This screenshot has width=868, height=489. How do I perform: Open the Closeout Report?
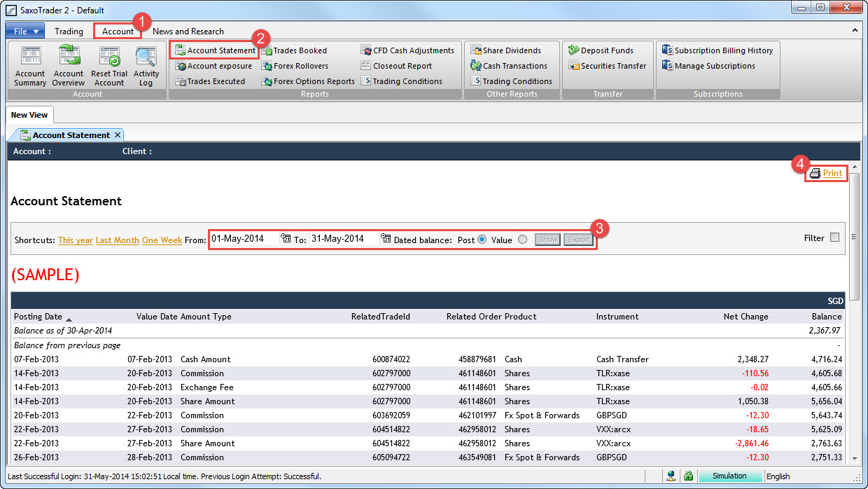pyautogui.click(x=396, y=66)
